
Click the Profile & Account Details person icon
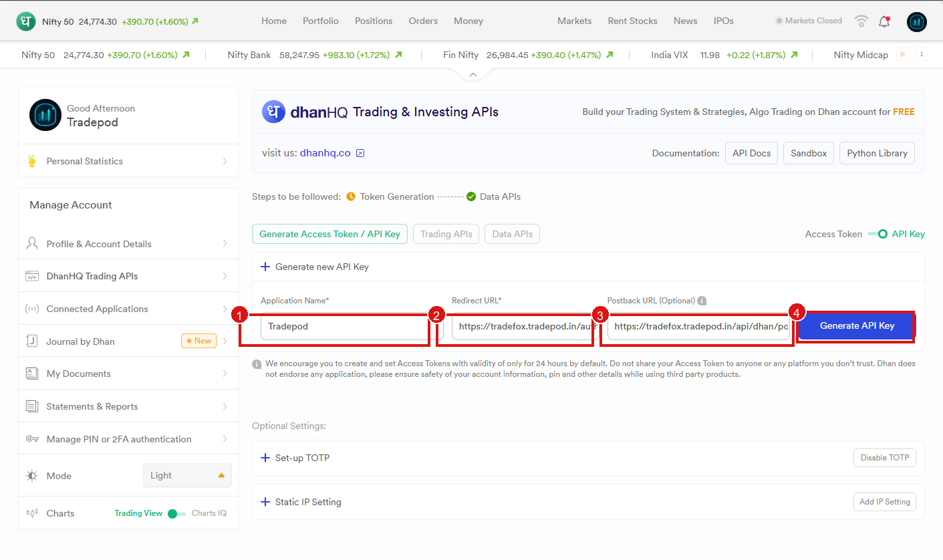[x=31, y=243]
